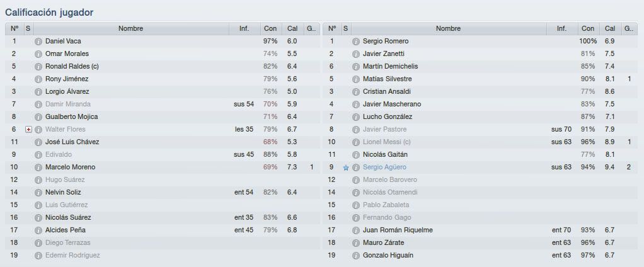Open Matías Silvestre player name
The width and height of the screenshot is (644, 267).
tap(388, 79)
